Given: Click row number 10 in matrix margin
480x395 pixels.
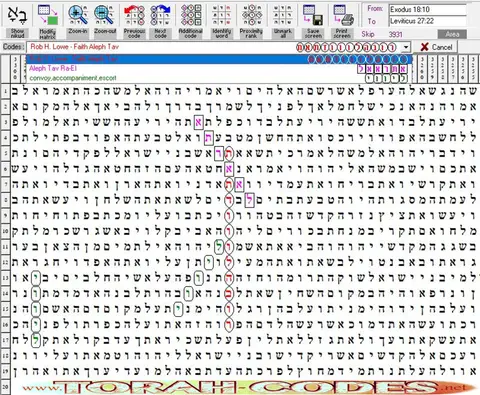Looking at the screenshot, I should [x=5, y=231].
